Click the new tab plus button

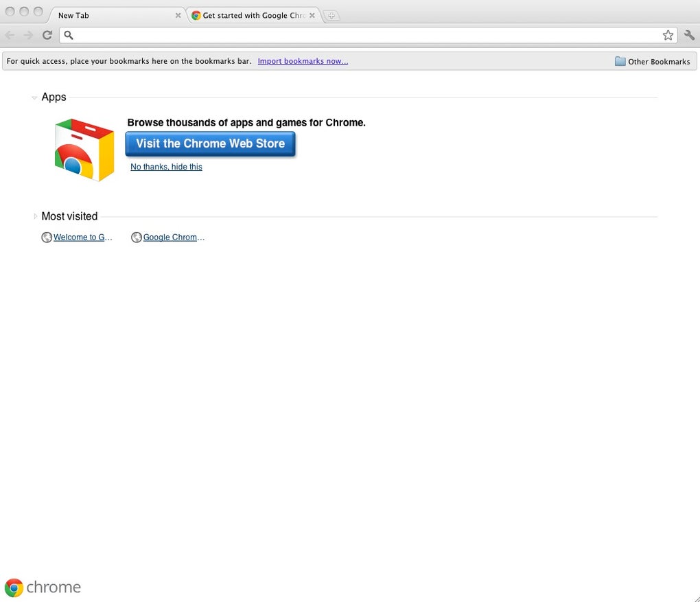click(331, 16)
